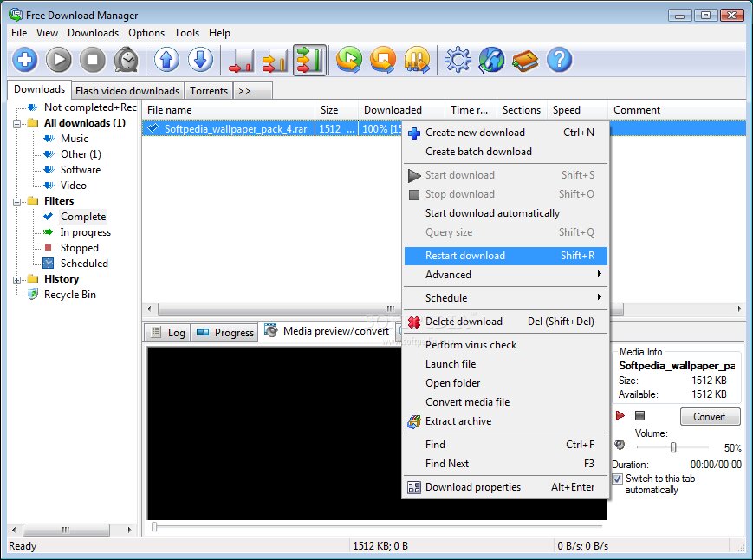Select the Software category
The width and height of the screenshot is (753, 560).
[x=81, y=170]
